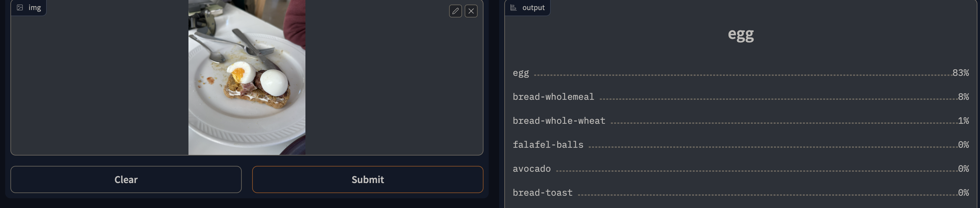This screenshot has height=208, width=980.
Task: Click the pencil edit image icon
Action: click(455, 11)
